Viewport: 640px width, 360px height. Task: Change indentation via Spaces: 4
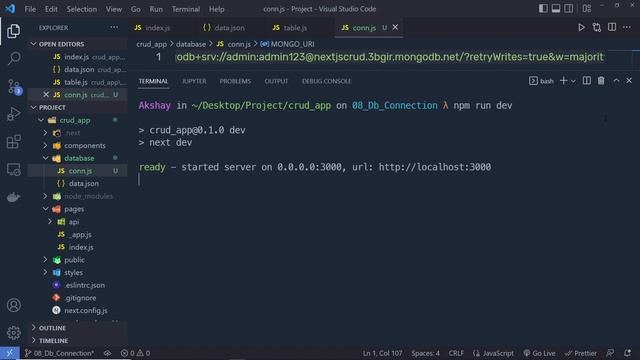pyautogui.click(x=425, y=353)
